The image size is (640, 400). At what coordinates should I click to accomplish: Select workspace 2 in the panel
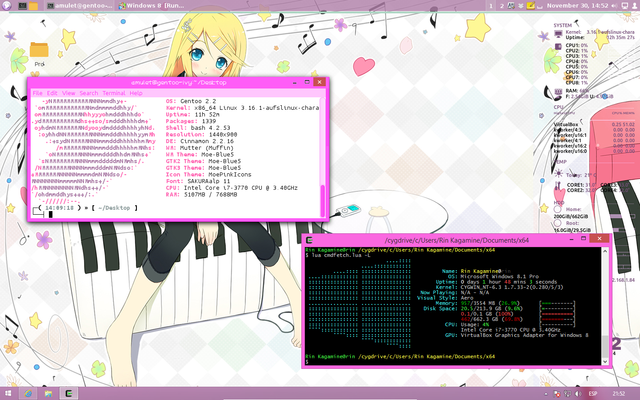tap(502, 6)
